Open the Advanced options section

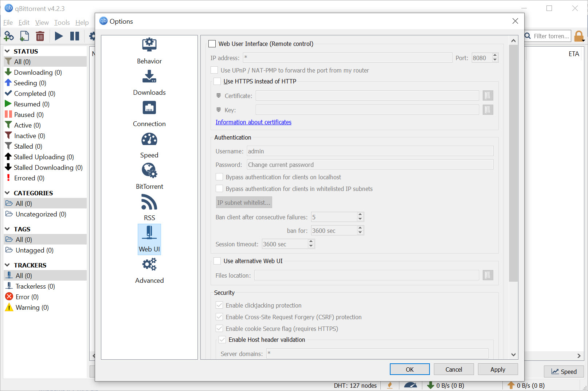coord(149,271)
